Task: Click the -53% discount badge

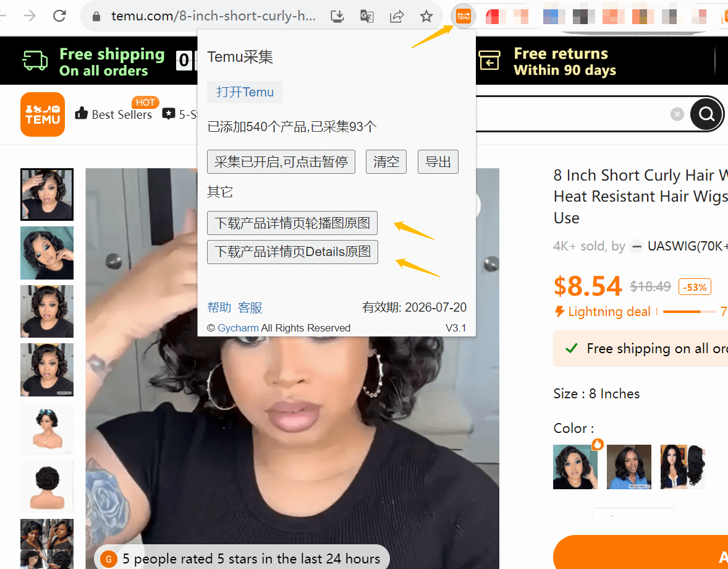Action: click(695, 287)
